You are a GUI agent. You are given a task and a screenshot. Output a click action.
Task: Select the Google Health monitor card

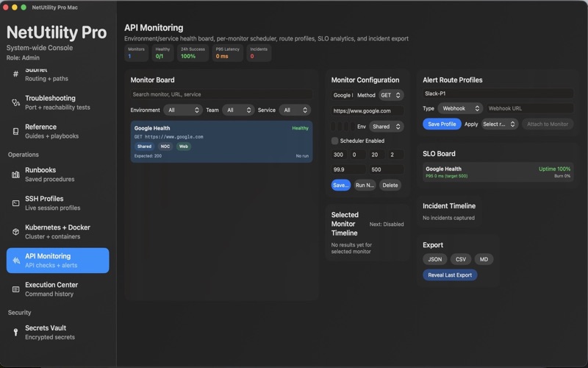click(221, 141)
